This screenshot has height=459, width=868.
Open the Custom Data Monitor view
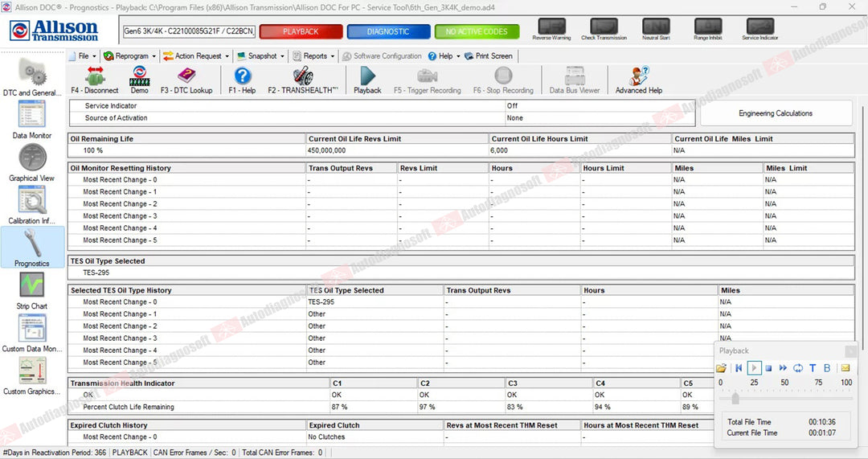(x=31, y=333)
